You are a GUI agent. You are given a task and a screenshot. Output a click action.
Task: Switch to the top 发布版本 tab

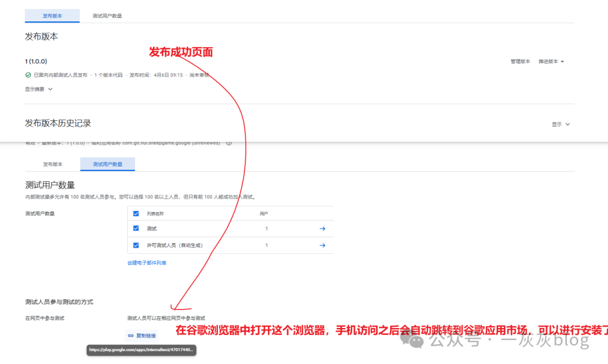(52, 16)
